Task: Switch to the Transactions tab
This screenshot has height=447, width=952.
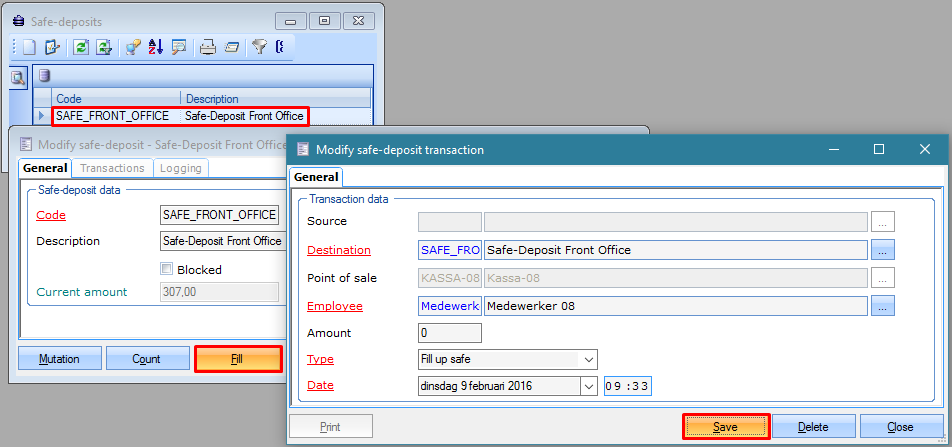Action: [x=112, y=168]
